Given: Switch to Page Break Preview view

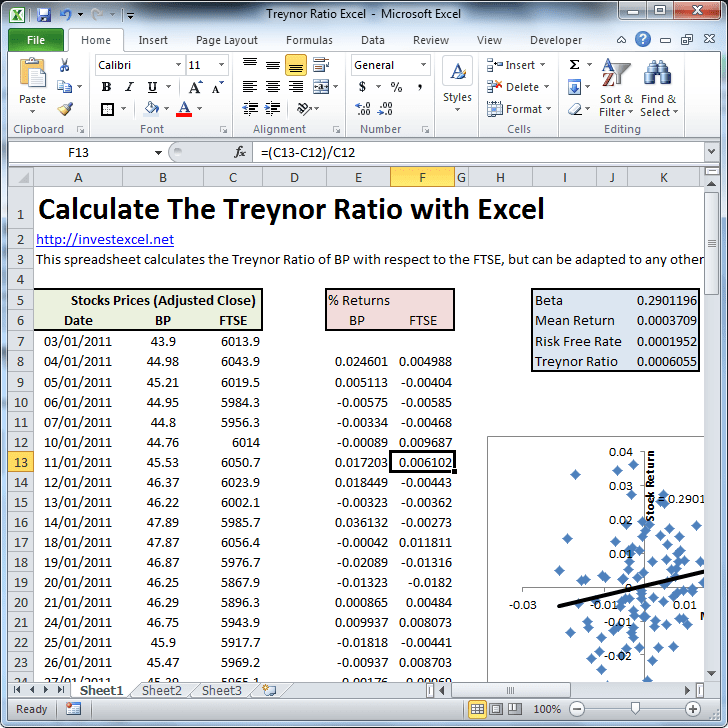Looking at the screenshot, I should pyautogui.click(x=514, y=709).
